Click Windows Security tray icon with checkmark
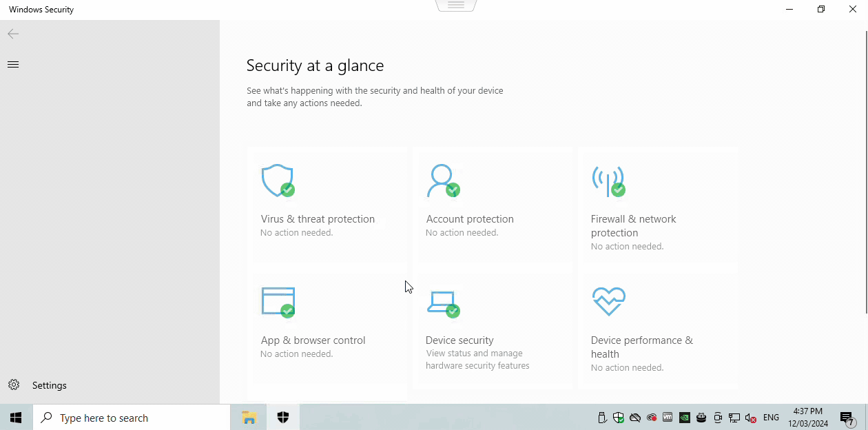Image resolution: width=868 pixels, height=430 pixels. (619, 418)
